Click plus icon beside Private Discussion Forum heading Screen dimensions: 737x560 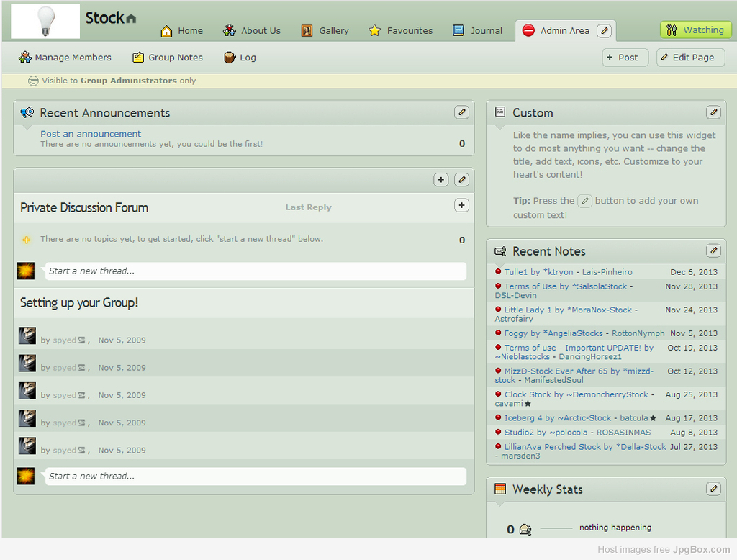[x=461, y=206]
